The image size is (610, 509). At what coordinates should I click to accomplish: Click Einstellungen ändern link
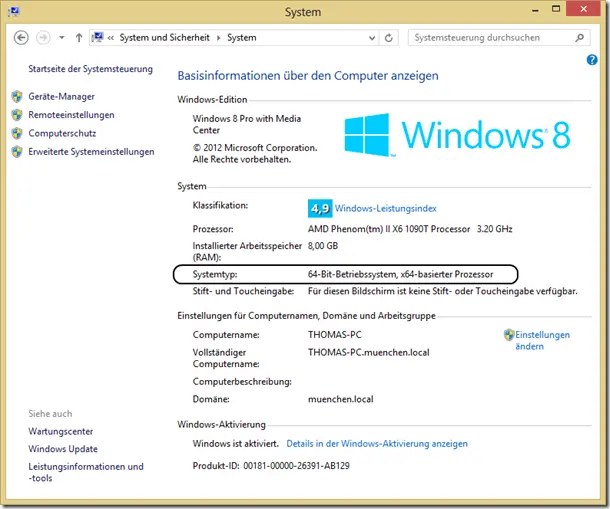tap(542, 341)
